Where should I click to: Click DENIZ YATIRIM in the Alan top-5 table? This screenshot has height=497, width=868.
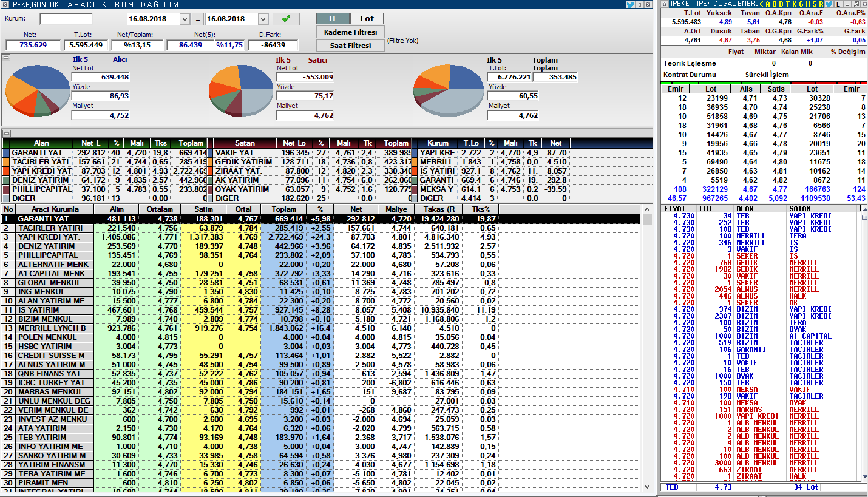(x=40, y=180)
